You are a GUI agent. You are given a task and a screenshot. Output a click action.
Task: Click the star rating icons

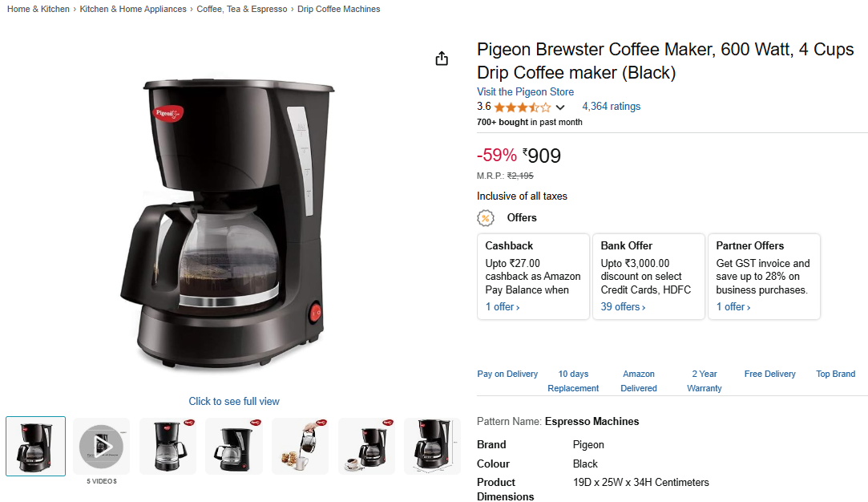pos(522,107)
